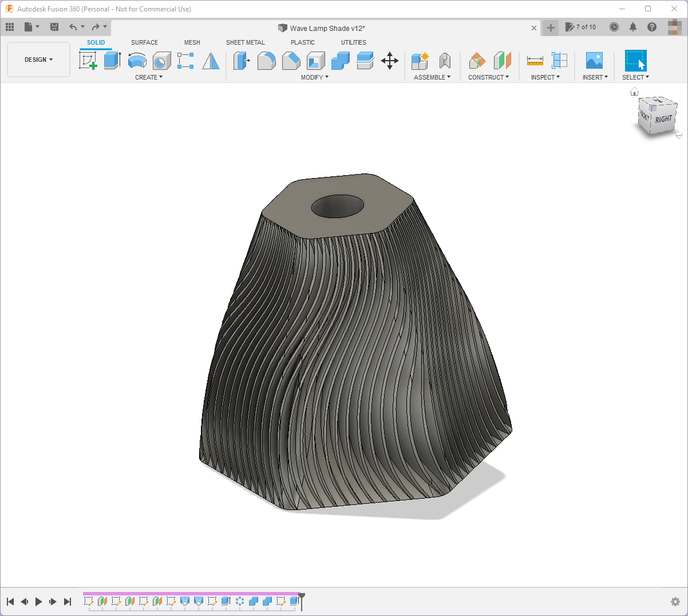This screenshot has width=688, height=616.
Task: Create a New Component
Action: tap(420, 61)
